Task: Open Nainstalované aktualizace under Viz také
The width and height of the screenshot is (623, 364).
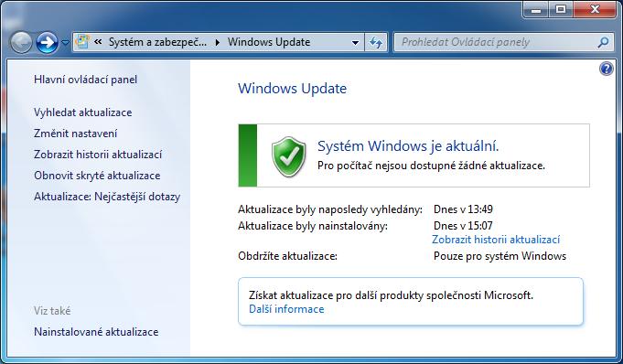Action: pyautogui.click(x=96, y=332)
